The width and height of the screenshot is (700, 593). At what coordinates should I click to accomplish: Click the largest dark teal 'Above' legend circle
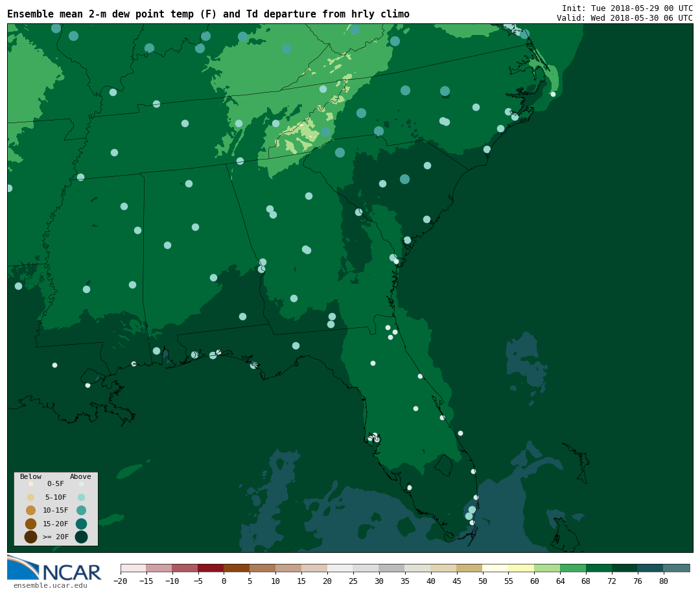point(81,537)
